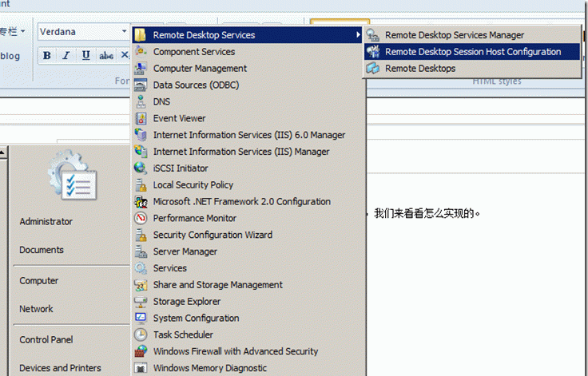Click the scroll-up arrow of the Start menu list
The image size is (588, 376).
tap(2, 152)
